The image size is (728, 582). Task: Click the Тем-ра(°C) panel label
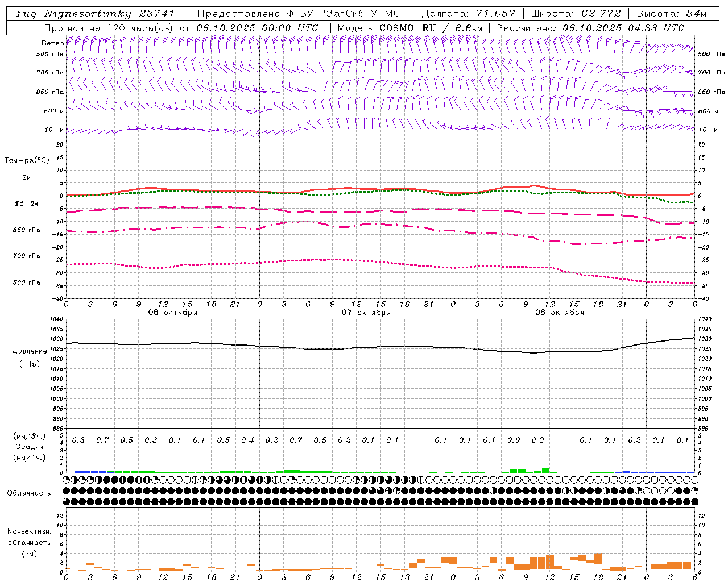pos(27,161)
